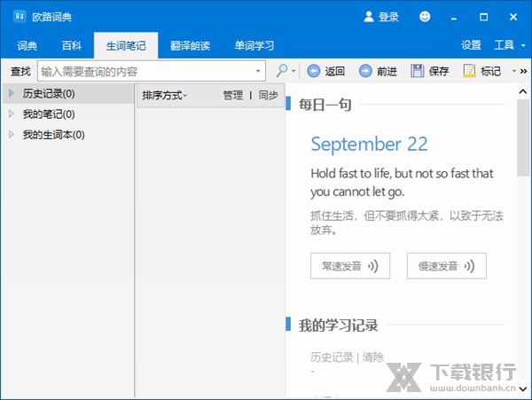This screenshot has width=532, height=400.
Task: Expand the 我的笔记(0) tree node
Action: click(12, 114)
